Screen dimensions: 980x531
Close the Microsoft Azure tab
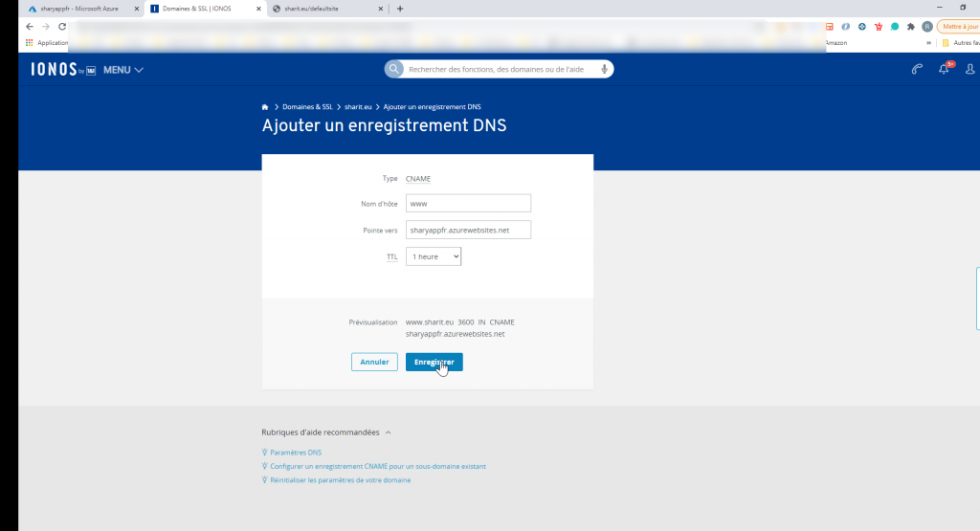point(137,9)
